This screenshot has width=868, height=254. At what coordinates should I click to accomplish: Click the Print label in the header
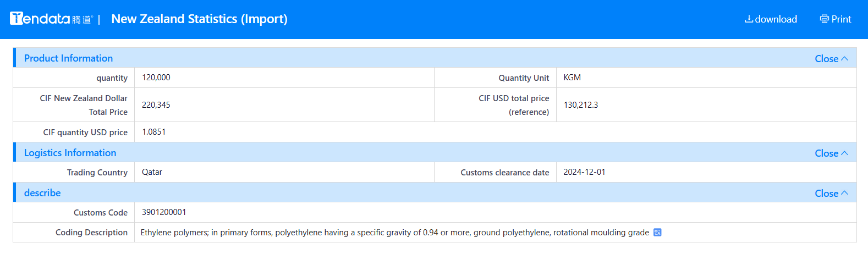click(x=841, y=19)
